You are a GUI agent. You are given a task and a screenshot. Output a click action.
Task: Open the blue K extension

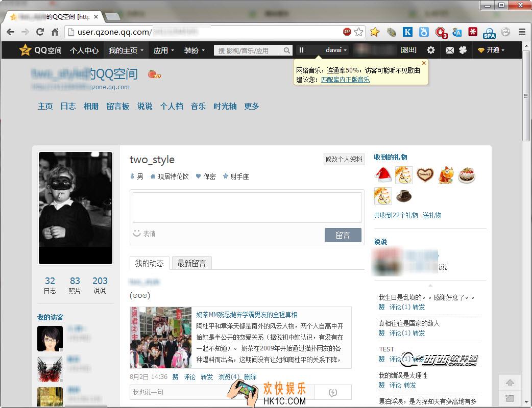tap(407, 32)
